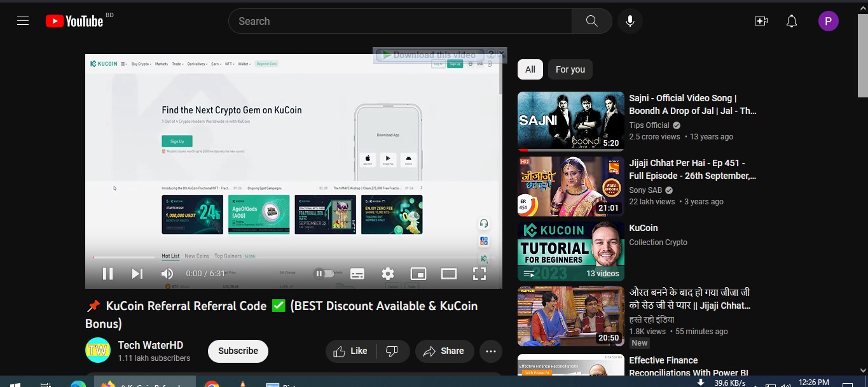Viewport: 868px width, 387px height.
Task: Click the video progress bar
Action: 294,257
